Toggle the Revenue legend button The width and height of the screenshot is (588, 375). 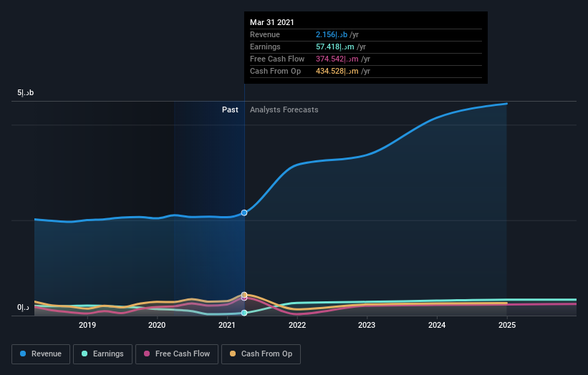click(x=41, y=354)
